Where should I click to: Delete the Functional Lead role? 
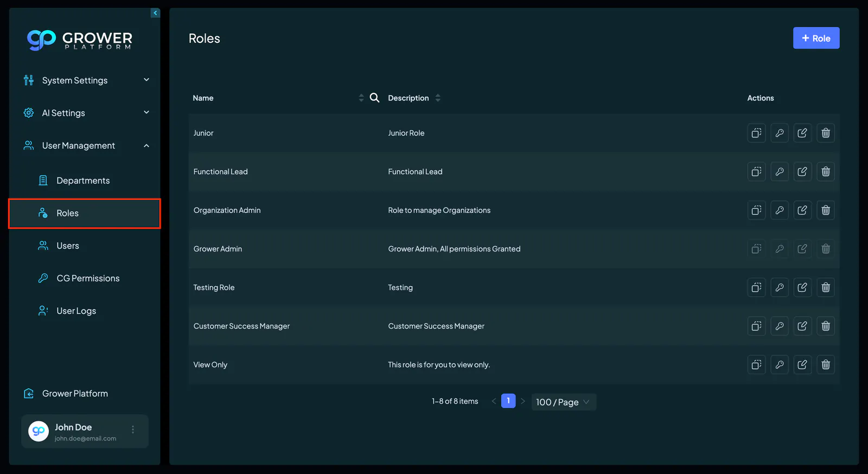(x=826, y=172)
